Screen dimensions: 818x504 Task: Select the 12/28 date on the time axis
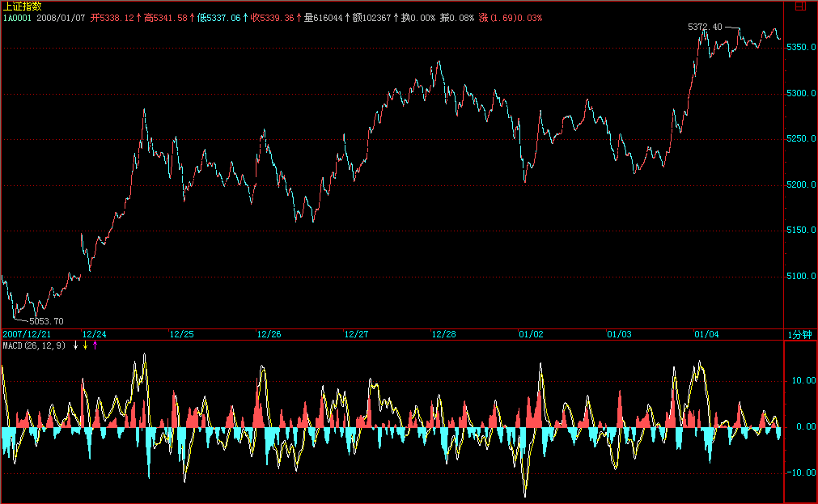coord(443,334)
